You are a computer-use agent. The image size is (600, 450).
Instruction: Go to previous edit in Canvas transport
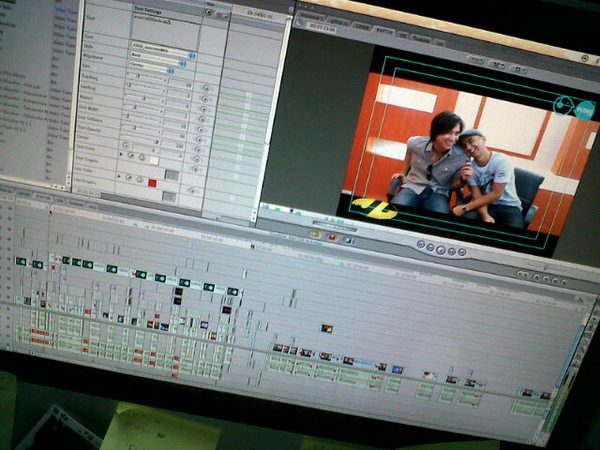pos(421,244)
